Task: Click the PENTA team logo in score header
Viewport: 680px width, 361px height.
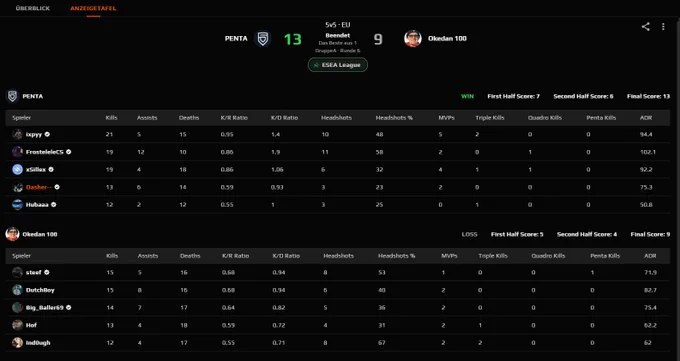Action: click(x=262, y=39)
